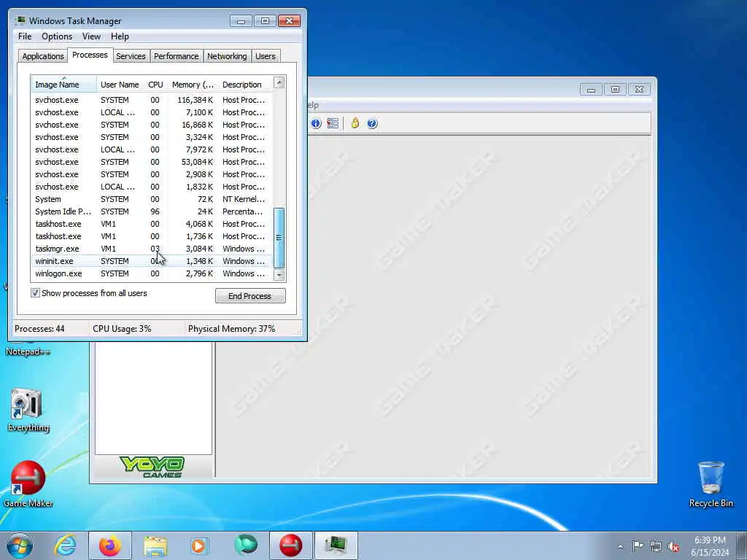This screenshot has width=747, height=560.
Task: Select svchost.exe row using 2,908 K
Action: click(x=152, y=174)
